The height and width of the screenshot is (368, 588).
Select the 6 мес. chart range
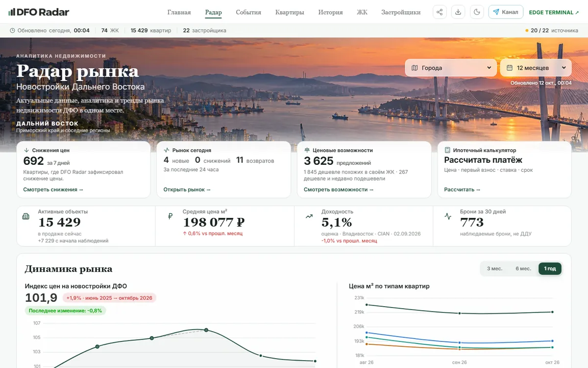(523, 268)
